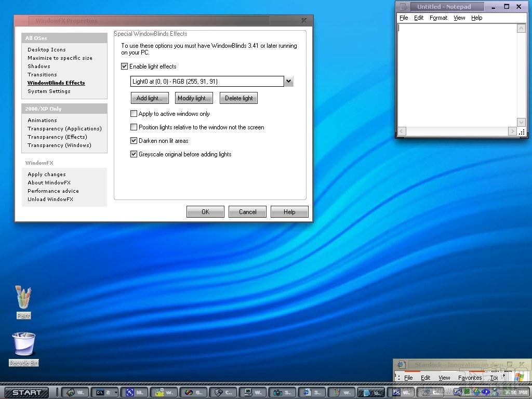This screenshot has width=532, height=399.
Task: Check Position lights relative to the window
Action: [134, 127]
